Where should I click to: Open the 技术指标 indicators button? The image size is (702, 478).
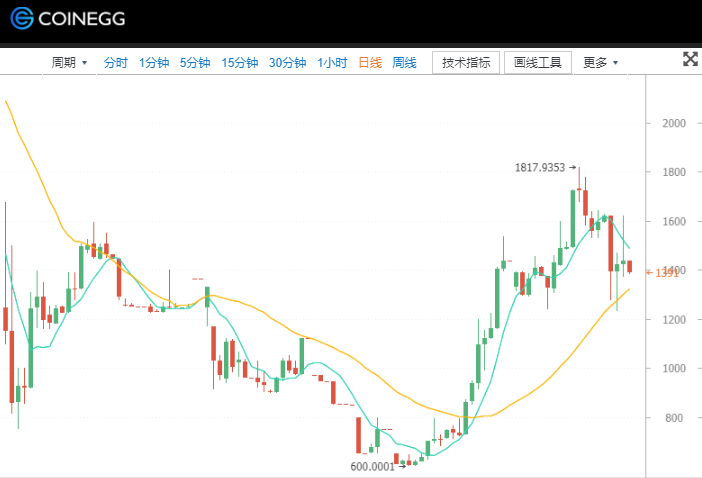pyautogui.click(x=466, y=63)
